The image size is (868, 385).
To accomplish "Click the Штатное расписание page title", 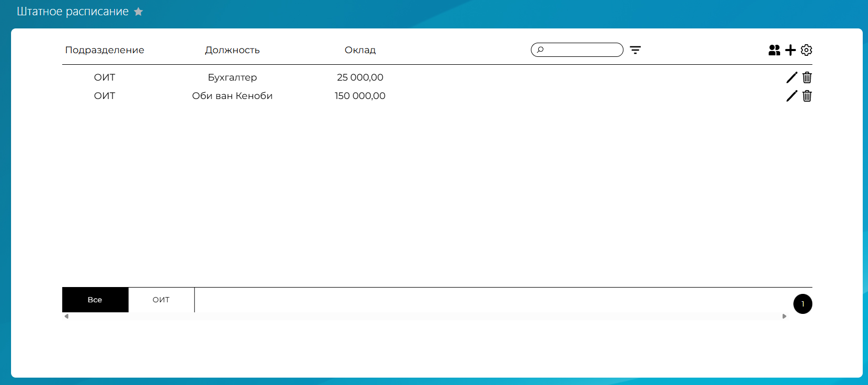I will pyautogui.click(x=73, y=12).
